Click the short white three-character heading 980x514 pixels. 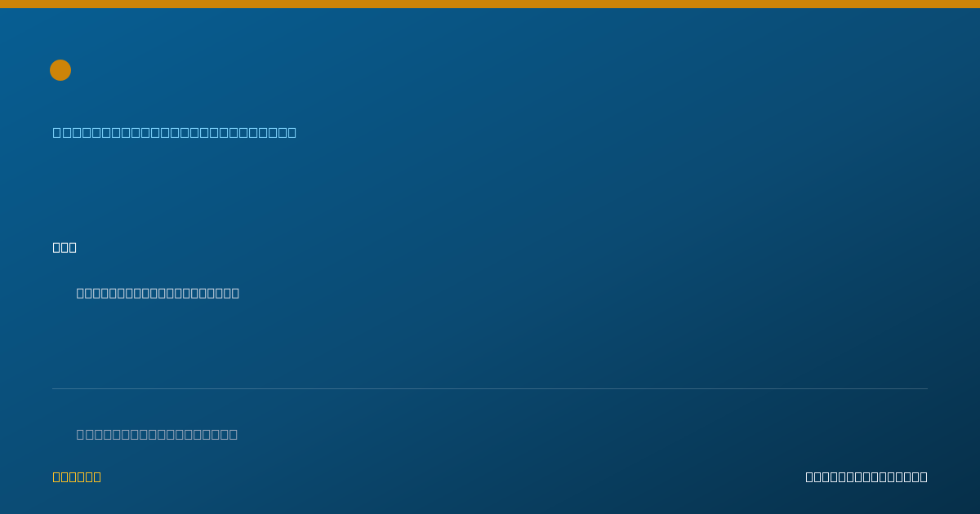pyautogui.click(x=65, y=247)
